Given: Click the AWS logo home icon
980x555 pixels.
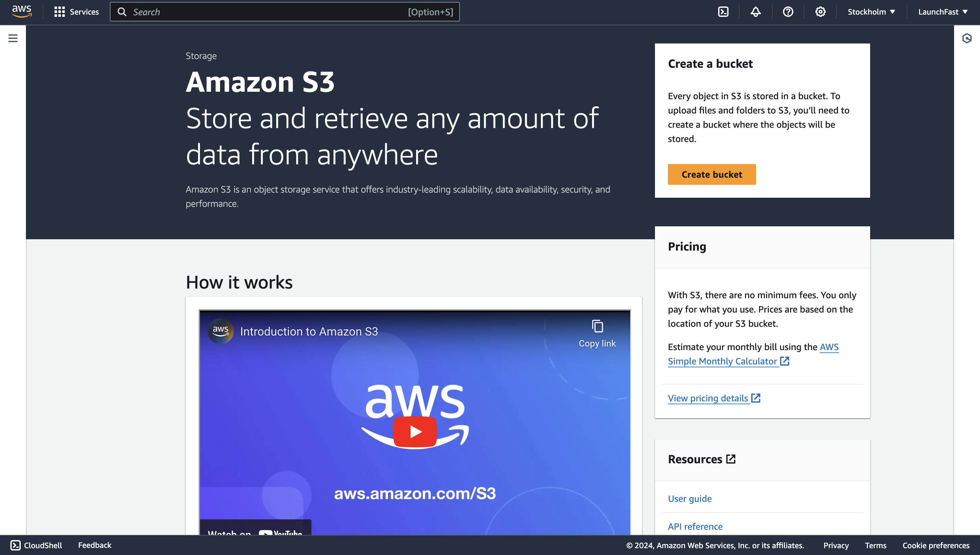Looking at the screenshot, I should click(21, 11).
